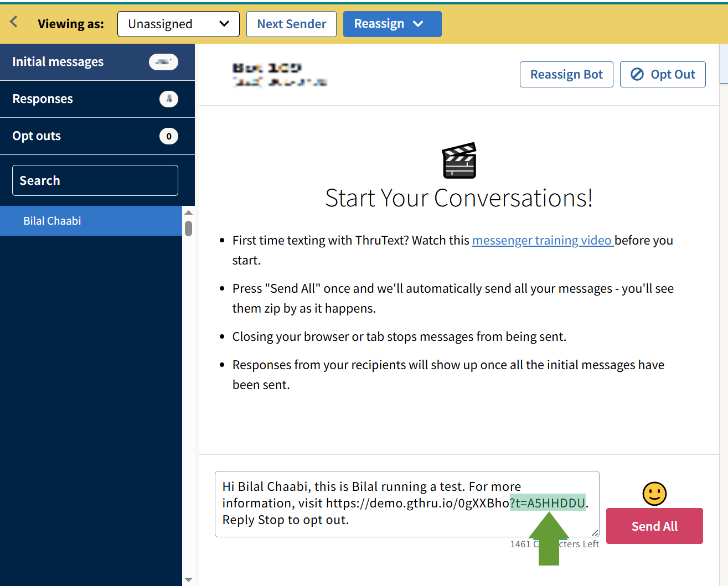728x586 pixels.
Task: Click the Next Sender button
Action: pos(291,24)
